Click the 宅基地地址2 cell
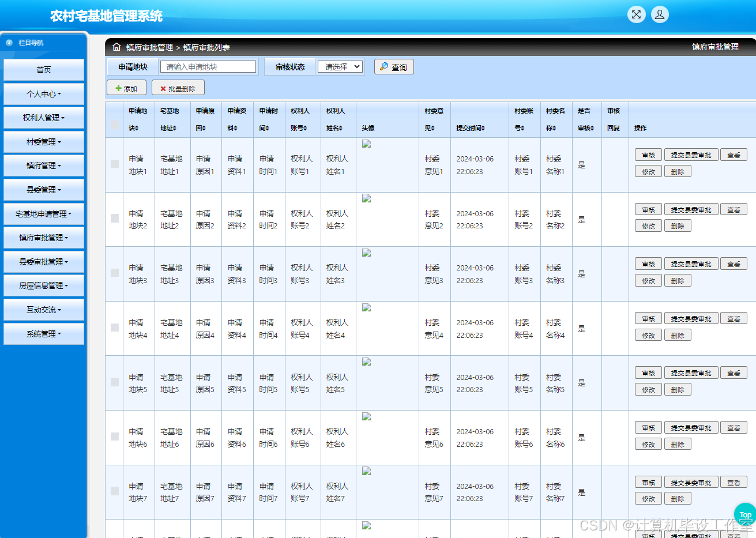 click(171, 220)
